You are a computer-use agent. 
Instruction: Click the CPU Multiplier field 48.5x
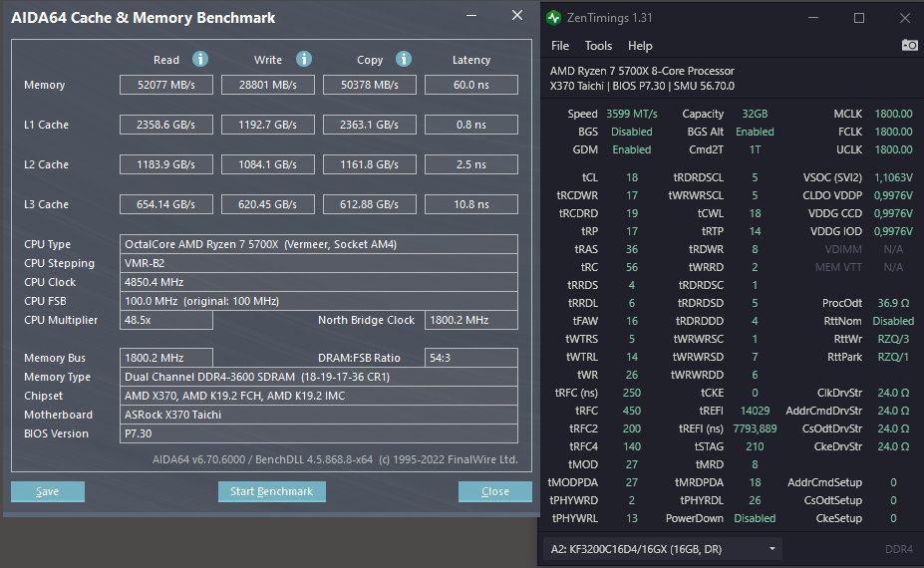click(x=166, y=320)
